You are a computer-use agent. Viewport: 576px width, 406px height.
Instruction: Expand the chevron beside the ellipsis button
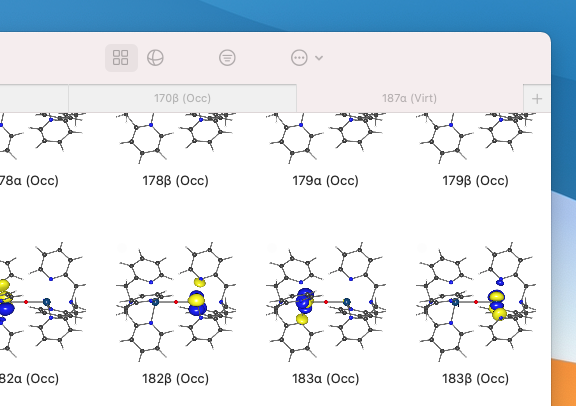319,58
